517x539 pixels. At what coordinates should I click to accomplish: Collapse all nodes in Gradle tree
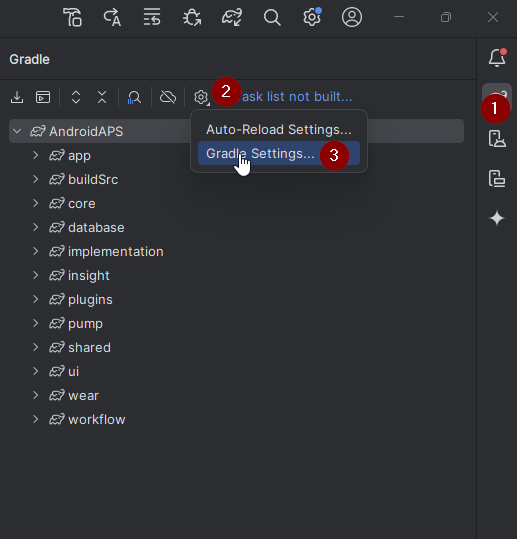pos(102,97)
